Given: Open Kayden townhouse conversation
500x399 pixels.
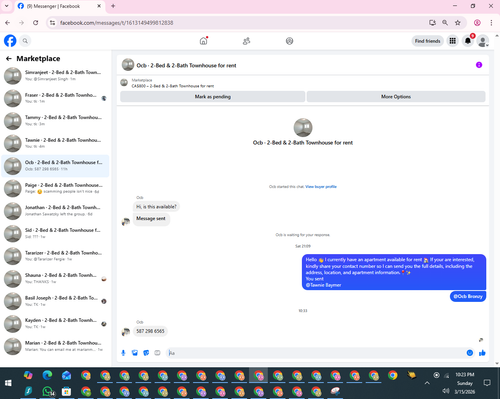Looking at the screenshot, I should (x=55, y=323).
